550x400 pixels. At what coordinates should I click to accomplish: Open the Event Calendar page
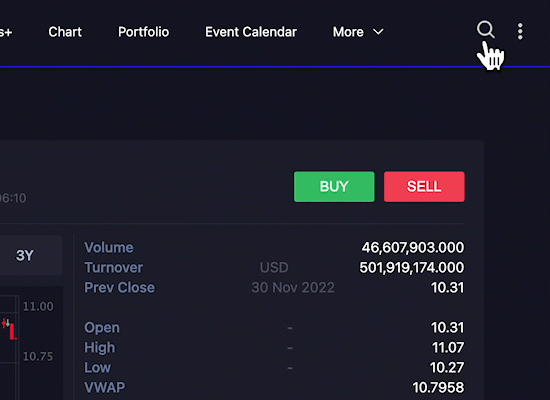[x=251, y=32]
